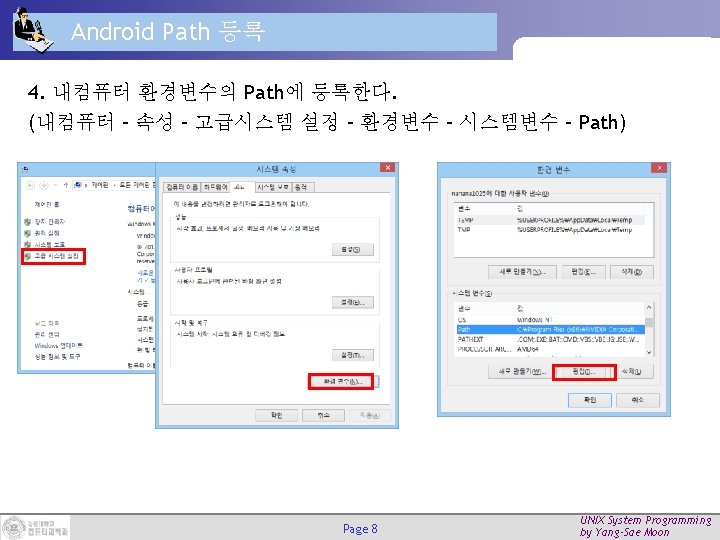This screenshot has width=720, height=540.
Task: Click the 설정 button under 시작 및 복구
Action: (353, 355)
